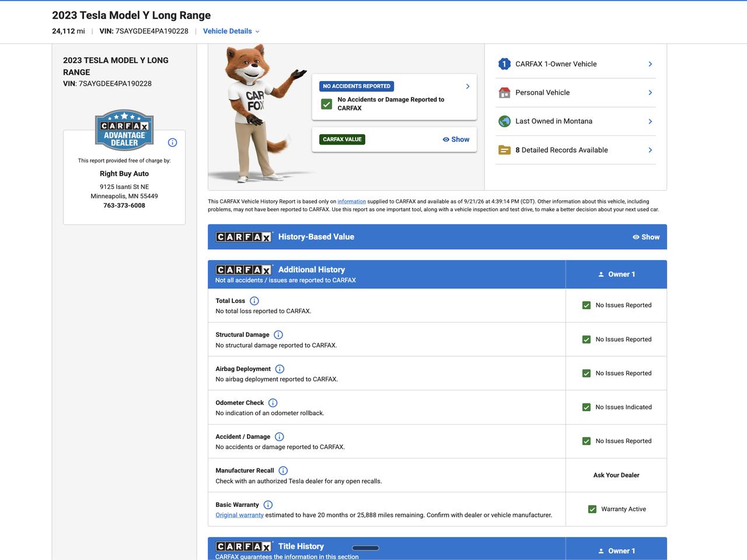Open the No Accidents Reported card chevron
This screenshot has height=560, width=747.
[467, 86]
